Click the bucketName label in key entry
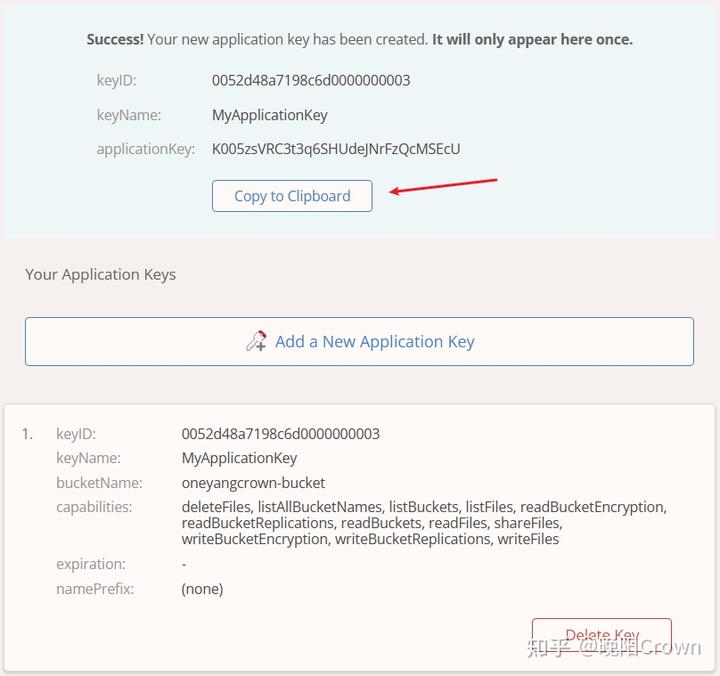Image resolution: width=720 pixels, height=676 pixels. [99, 483]
